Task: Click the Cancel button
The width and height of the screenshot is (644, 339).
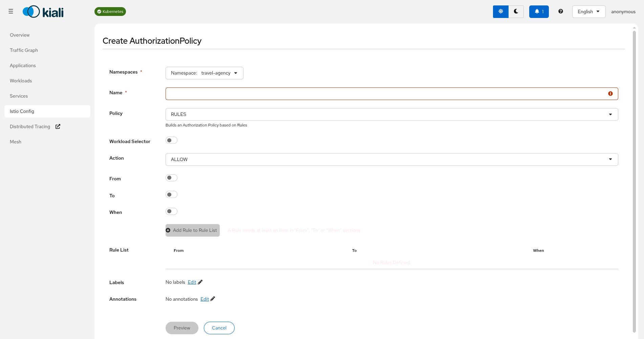Action: click(x=219, y=328)
